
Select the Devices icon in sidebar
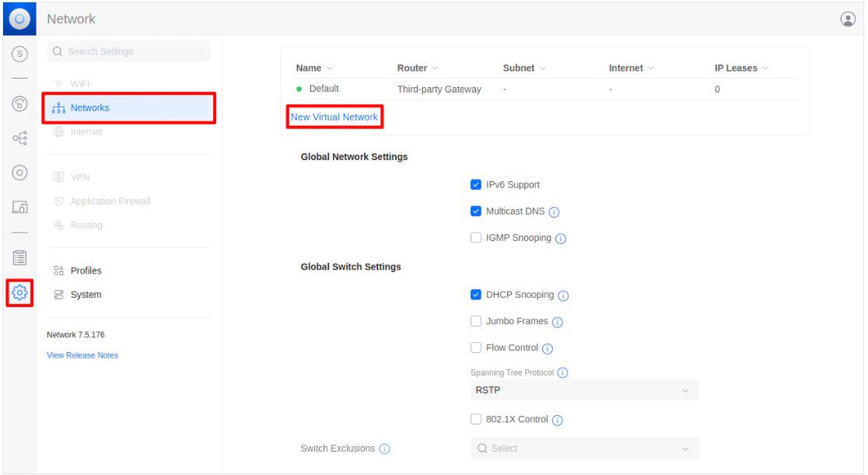pos(19,173)
